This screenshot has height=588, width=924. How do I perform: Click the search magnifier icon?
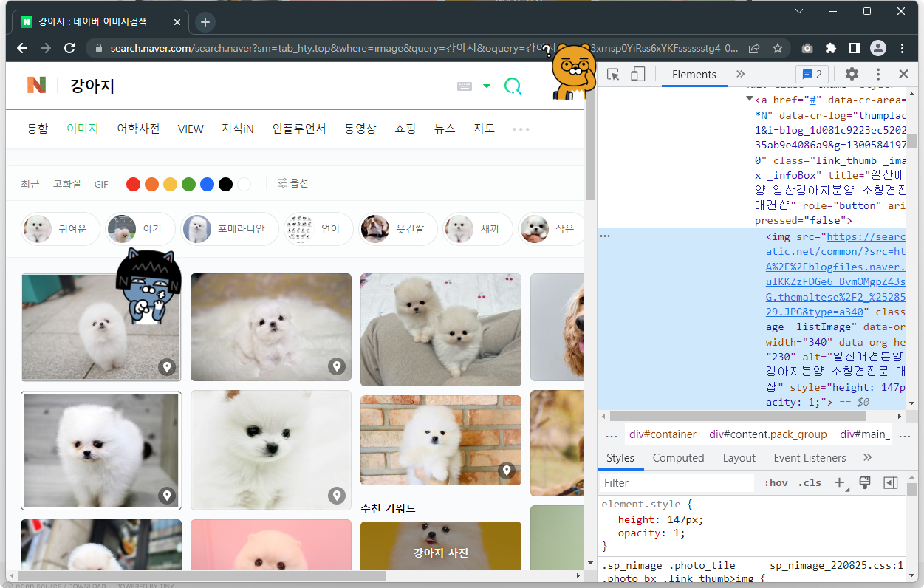click(513, 86)
